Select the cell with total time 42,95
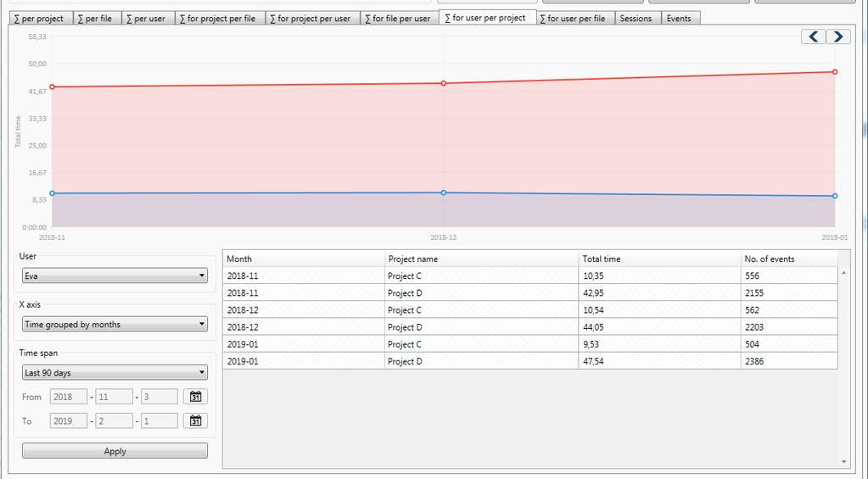868x479 pixels. [660, 292]
